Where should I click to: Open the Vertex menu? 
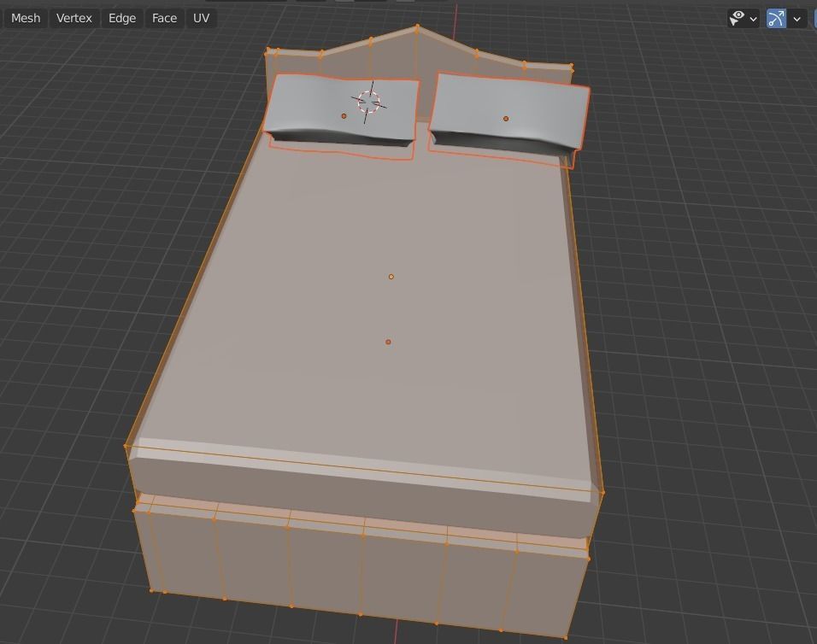pyautogui.click(x=74, y=18)
